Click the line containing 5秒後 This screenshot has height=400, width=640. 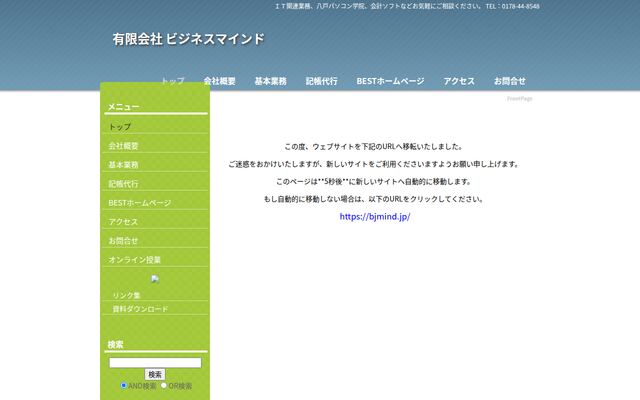[x=374, y=182]
